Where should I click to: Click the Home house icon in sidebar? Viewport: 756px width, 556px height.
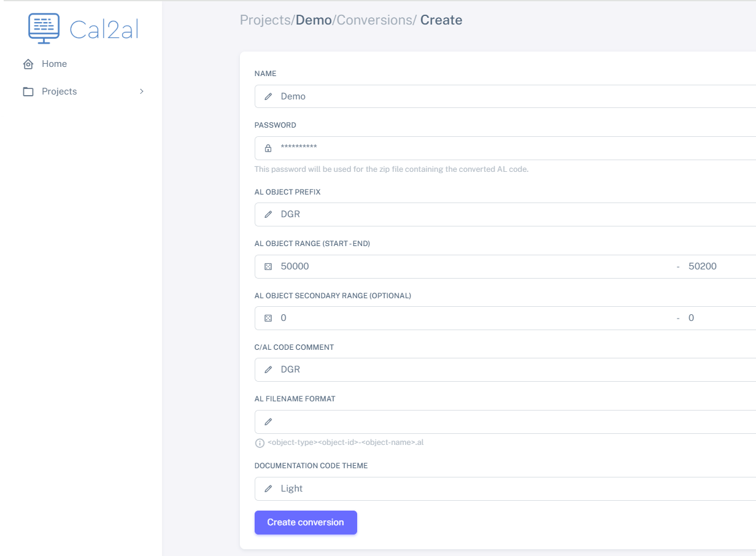tap(28, 64)
